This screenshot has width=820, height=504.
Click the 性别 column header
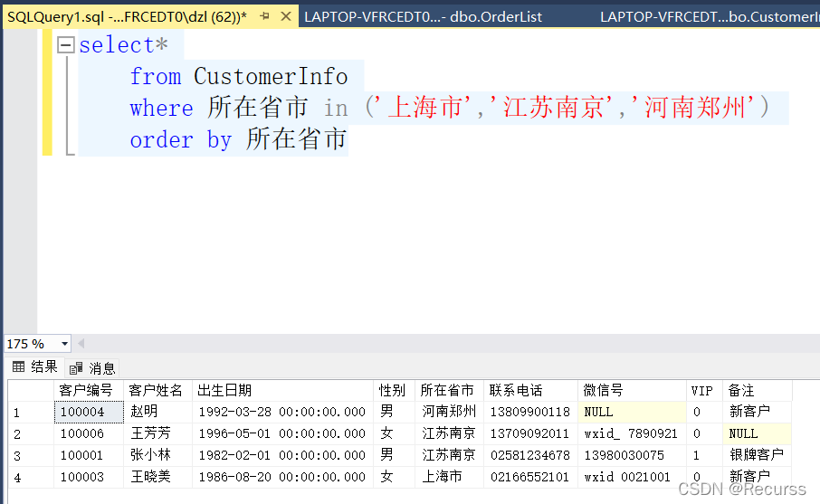(395, 390)
